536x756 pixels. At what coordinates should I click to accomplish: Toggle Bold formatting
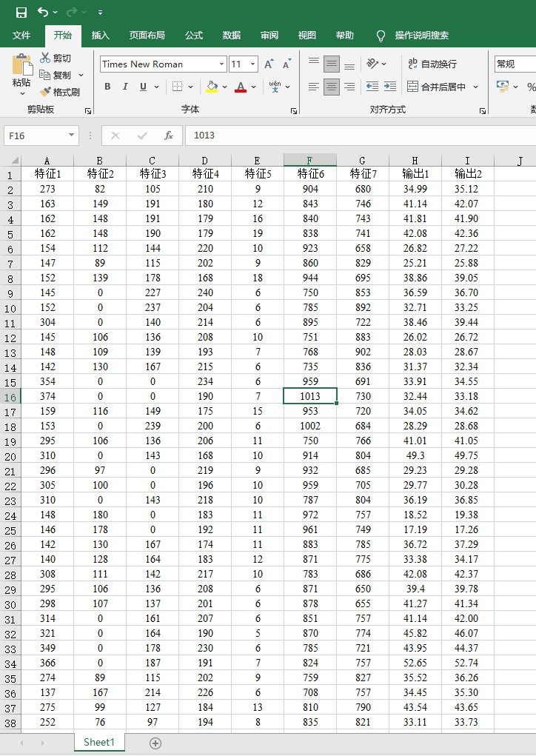click(x=107, y=87)
